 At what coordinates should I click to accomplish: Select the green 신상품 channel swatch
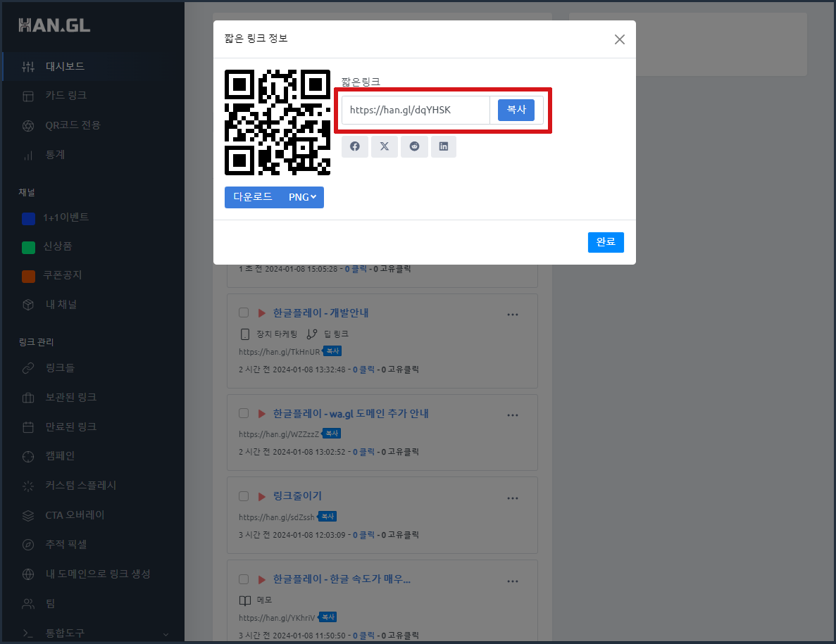pos(28,248)
